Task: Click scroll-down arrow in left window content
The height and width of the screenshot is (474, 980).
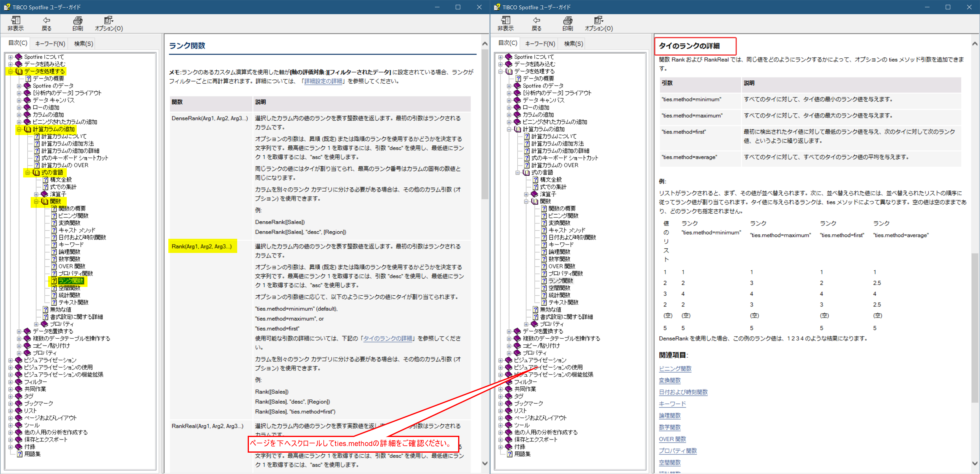Action: tap(485, 463)
